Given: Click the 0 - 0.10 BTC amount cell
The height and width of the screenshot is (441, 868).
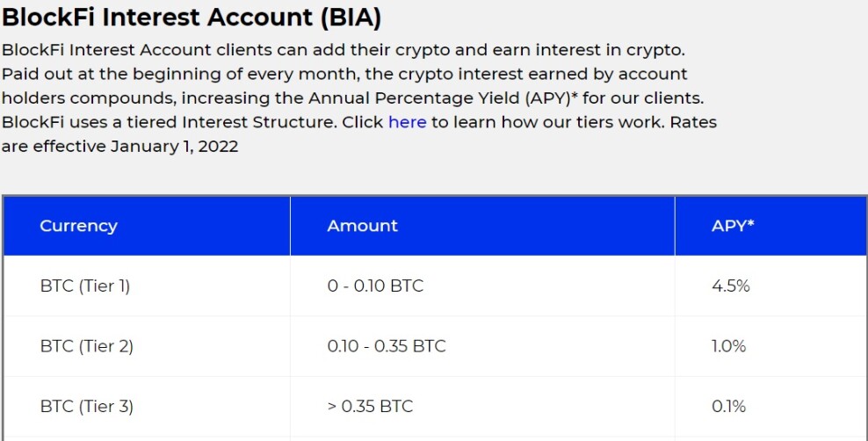Looking at the screenshot, I should click(x=482, y=286).
